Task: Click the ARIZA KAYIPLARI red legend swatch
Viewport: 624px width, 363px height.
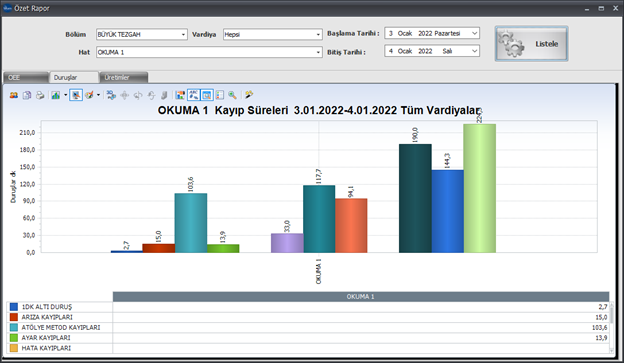Action: pos(14,317)
